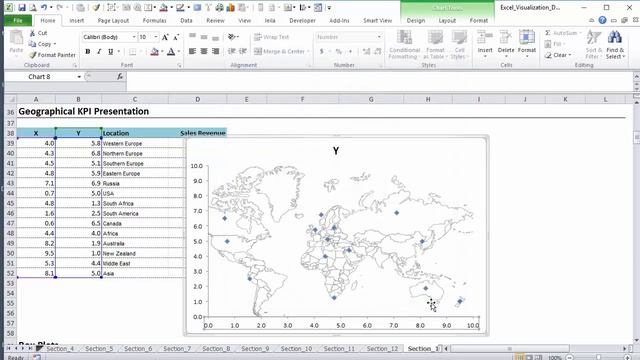Open font name dropdown Calibri (Body)
The height and width of the screenshot is (360, 640).
point(133,37)
